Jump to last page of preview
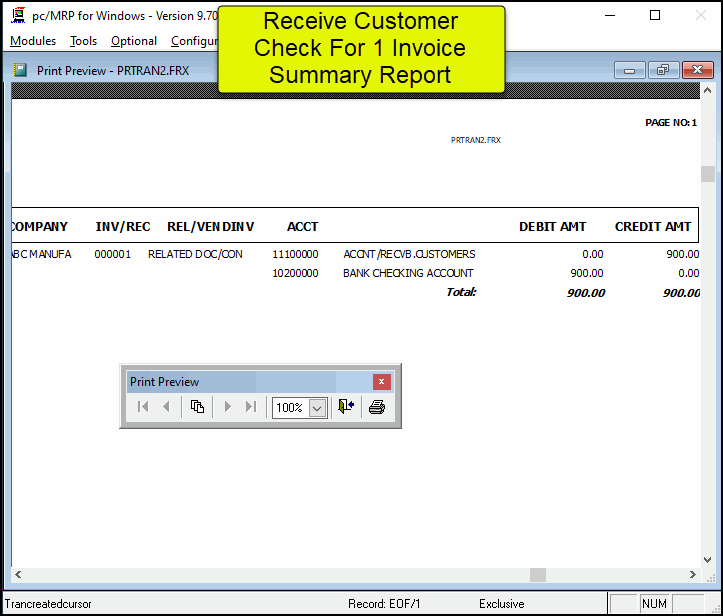This screenshot has height=616, width=723. 251,407
